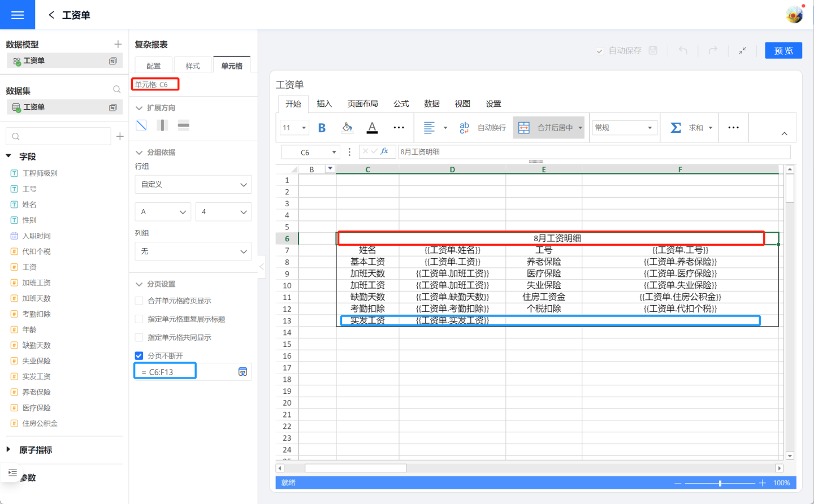
Task: Open the hamburger main menu
Action: click(x=18, y=15)
